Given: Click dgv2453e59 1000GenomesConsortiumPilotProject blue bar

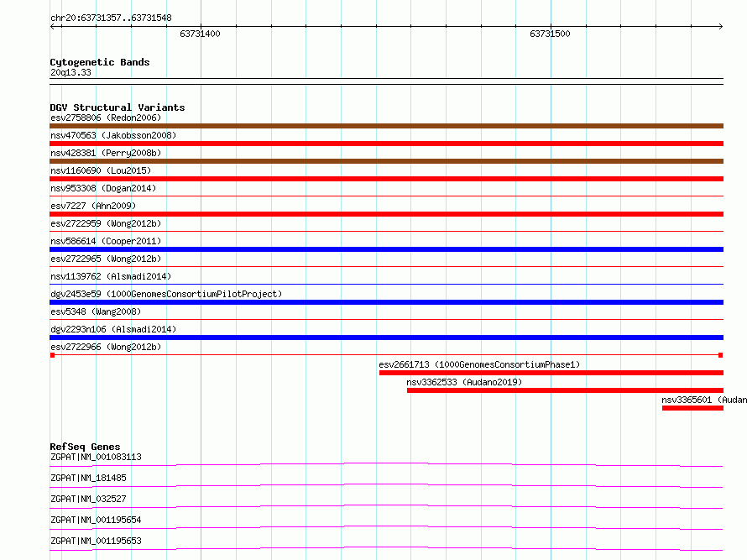Looking at the screenshot, I should click(386, 302).
